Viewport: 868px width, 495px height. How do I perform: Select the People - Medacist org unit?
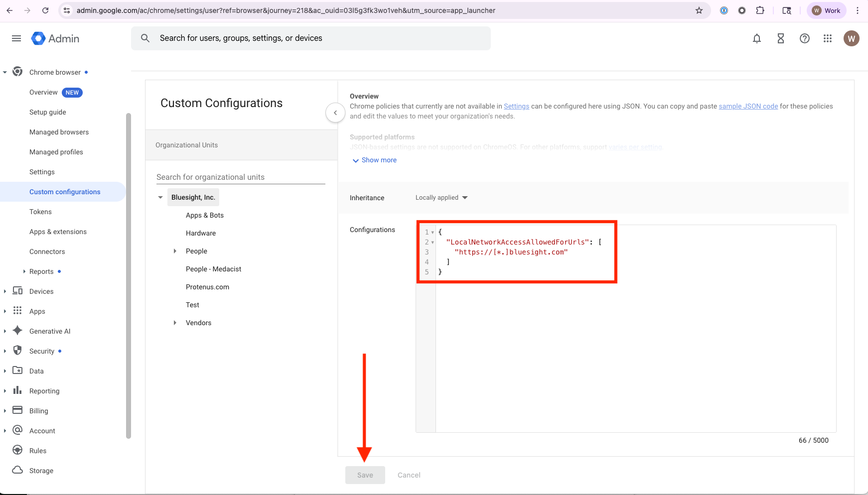point(213,269)
